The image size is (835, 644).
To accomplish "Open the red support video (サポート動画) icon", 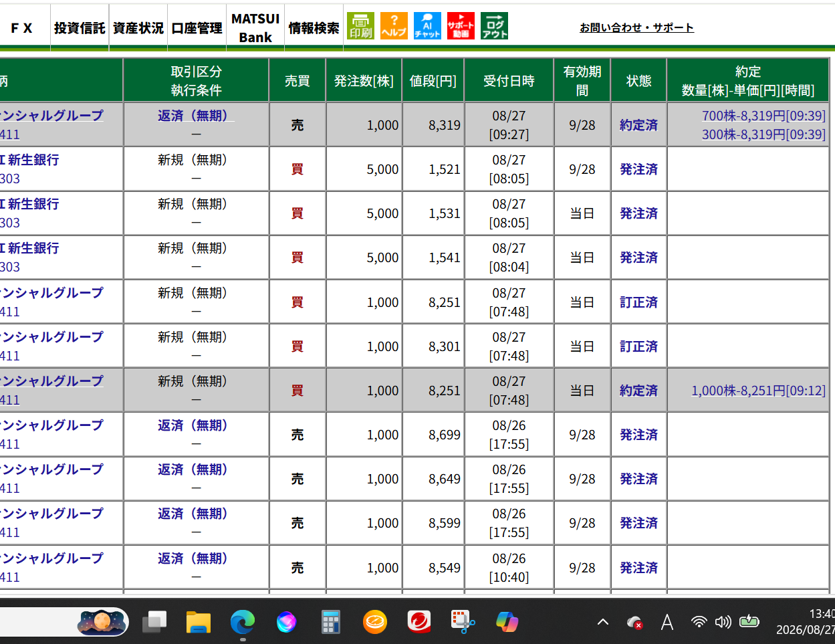I will pos(461,26).
